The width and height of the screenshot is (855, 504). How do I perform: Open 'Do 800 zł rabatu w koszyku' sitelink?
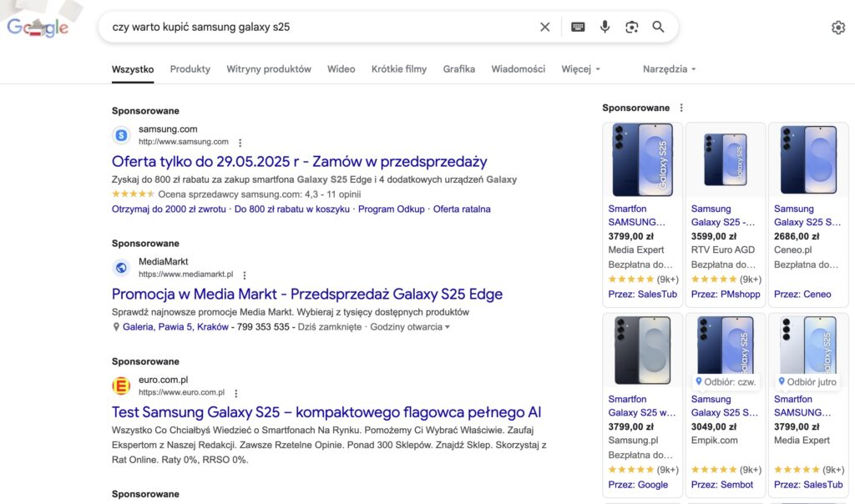[x=291, y=209]
